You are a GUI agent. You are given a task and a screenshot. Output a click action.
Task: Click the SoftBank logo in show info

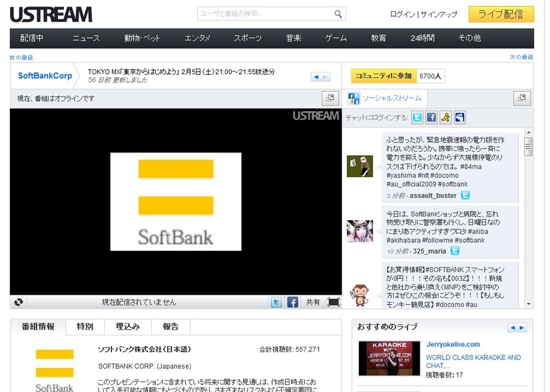[x=55, y=369]
